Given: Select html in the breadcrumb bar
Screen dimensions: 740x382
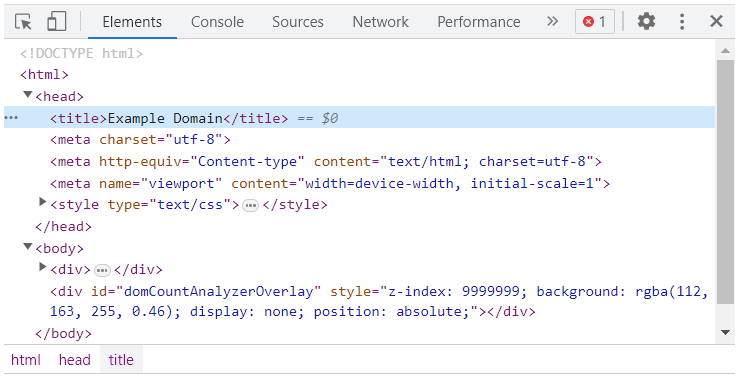Looking at the screenshot, I should [26, 360].
